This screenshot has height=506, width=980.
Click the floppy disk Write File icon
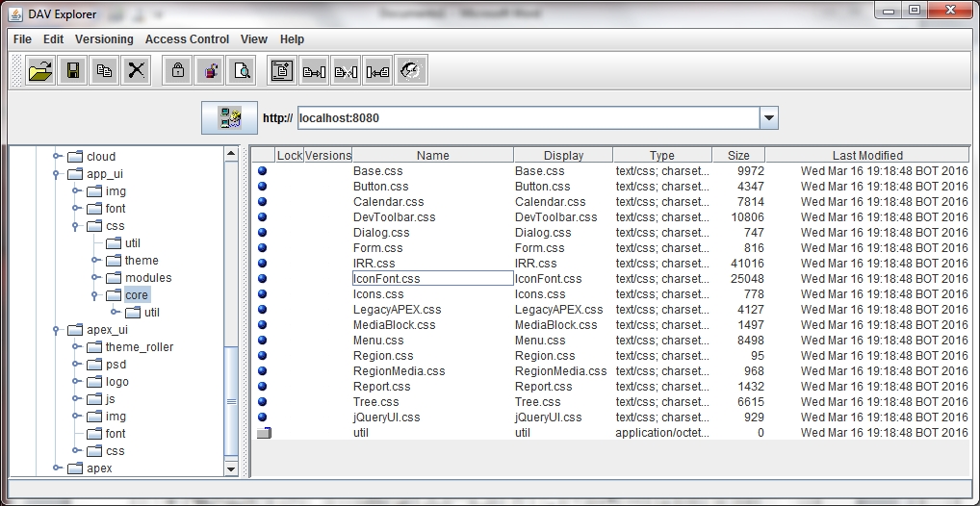click(x=72, y=70)
